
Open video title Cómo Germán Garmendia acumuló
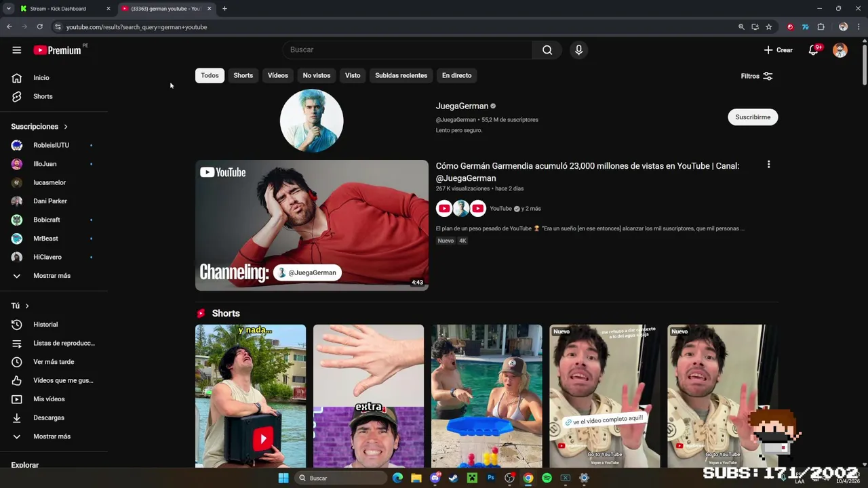point(587,172)
